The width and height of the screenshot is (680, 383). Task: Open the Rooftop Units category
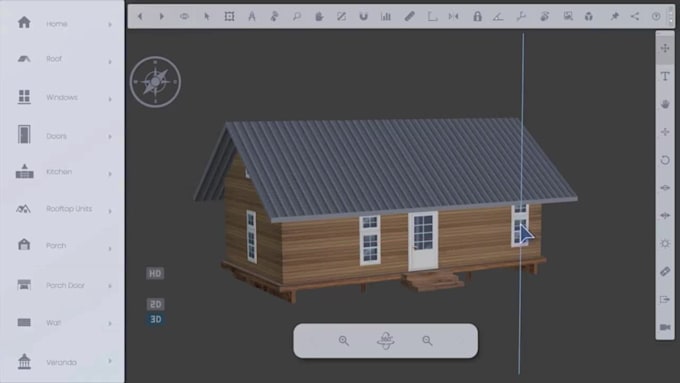coord(62,209)
